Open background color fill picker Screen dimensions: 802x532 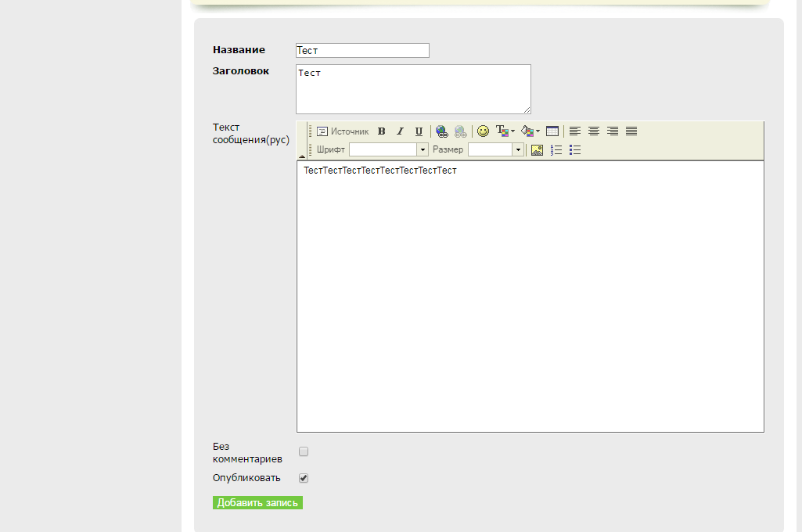point(530,131)
